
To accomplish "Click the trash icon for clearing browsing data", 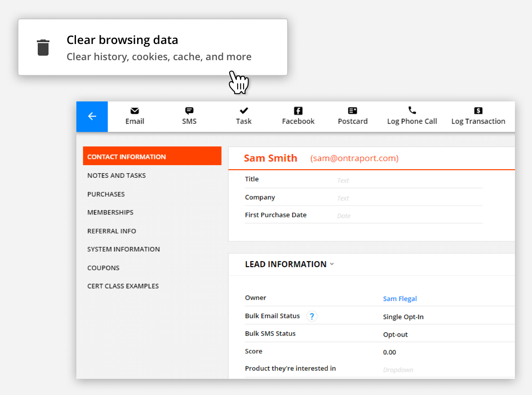I will click(x=43, y=47).
